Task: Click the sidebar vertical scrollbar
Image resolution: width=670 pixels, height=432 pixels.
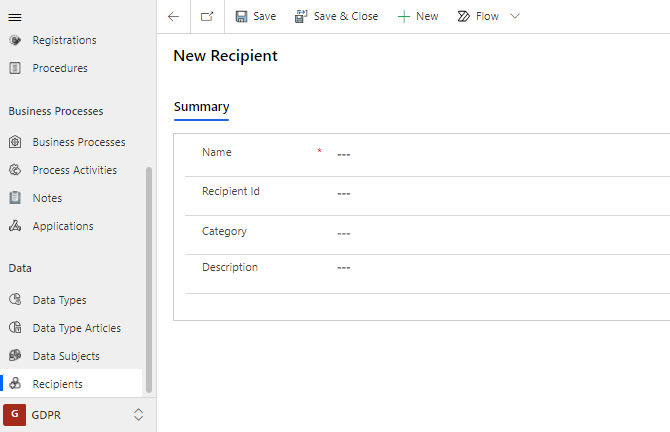Action: point(149,280)
